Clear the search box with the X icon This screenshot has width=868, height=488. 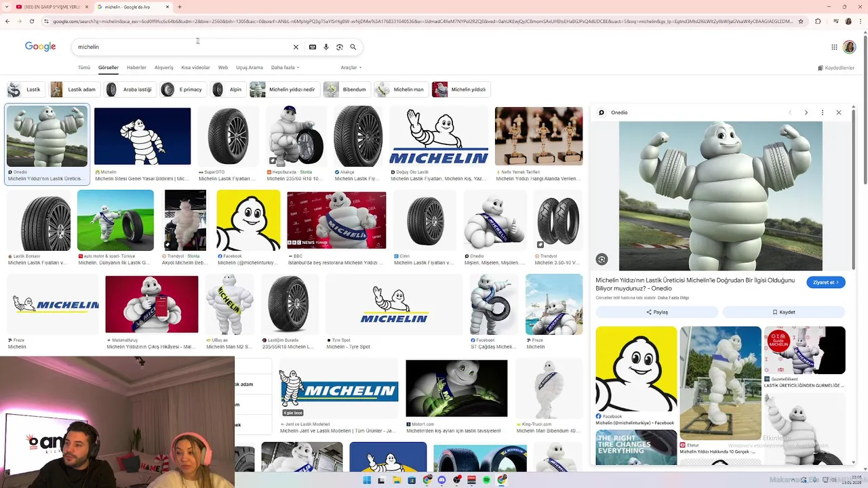coord(296,47)
